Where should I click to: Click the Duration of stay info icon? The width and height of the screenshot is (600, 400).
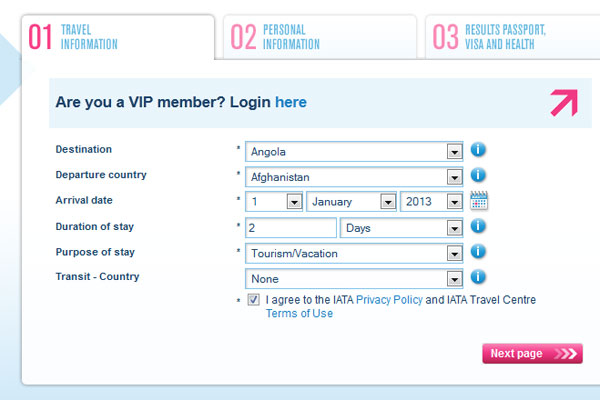pos(478,227)
